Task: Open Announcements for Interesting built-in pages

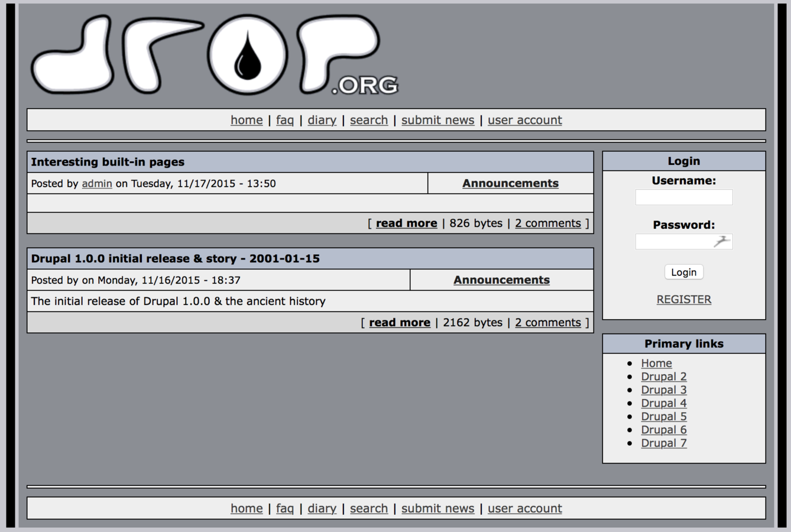Action: click(510, 183)
